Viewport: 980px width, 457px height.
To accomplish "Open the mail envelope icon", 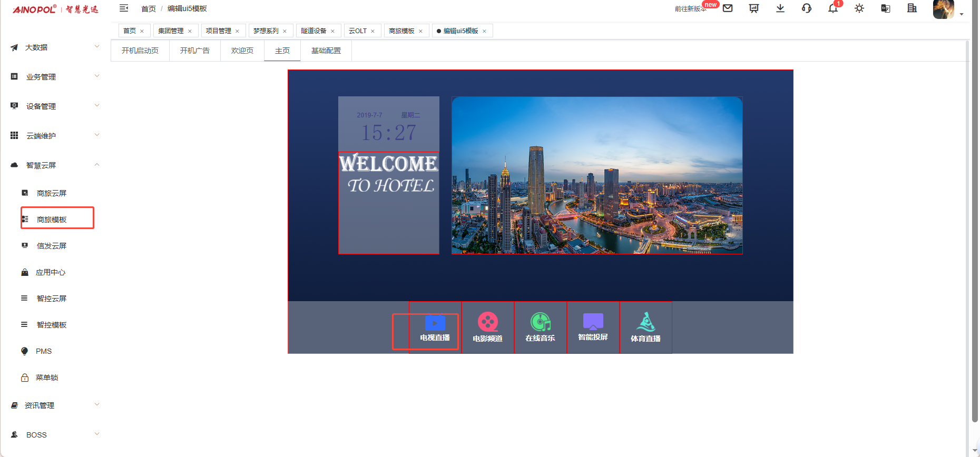I will coord(728,8).
